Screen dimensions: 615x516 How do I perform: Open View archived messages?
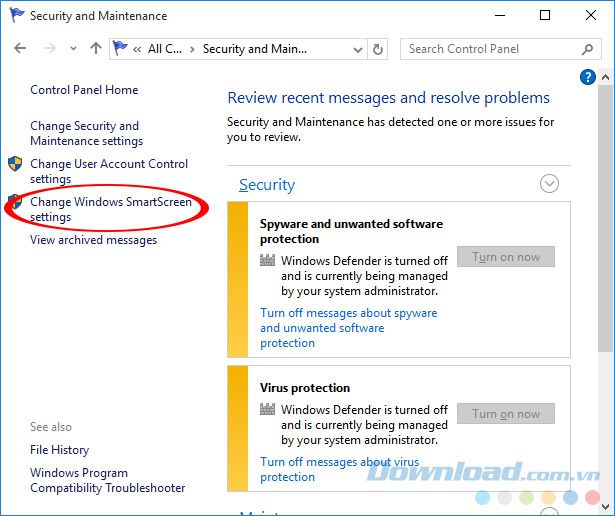[93, 240]
